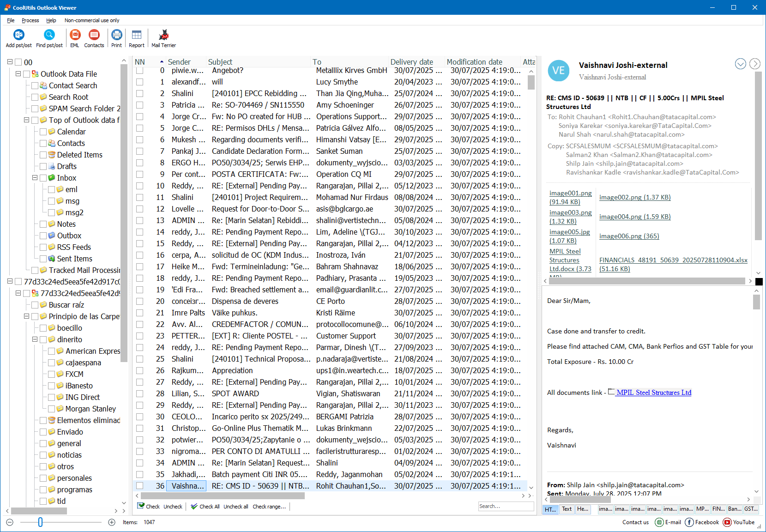Select the RSS Feeds folder

74,247
